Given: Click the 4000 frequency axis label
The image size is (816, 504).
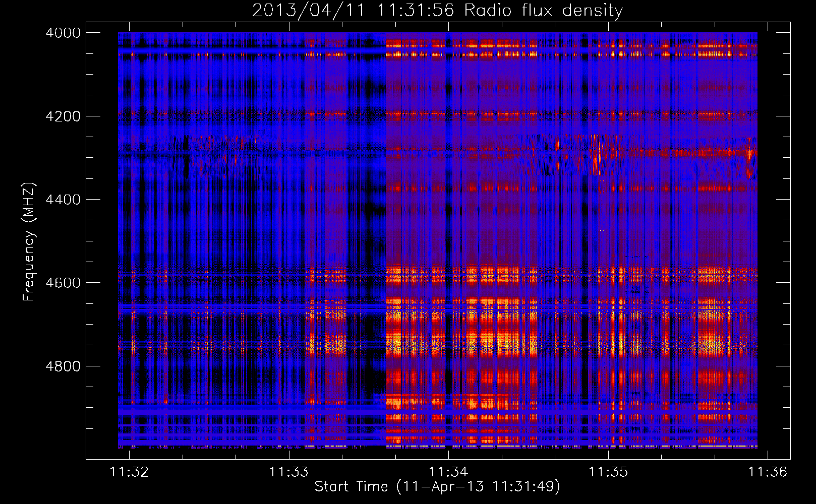Looking at the screenshot, I should (x=63, y=33).
